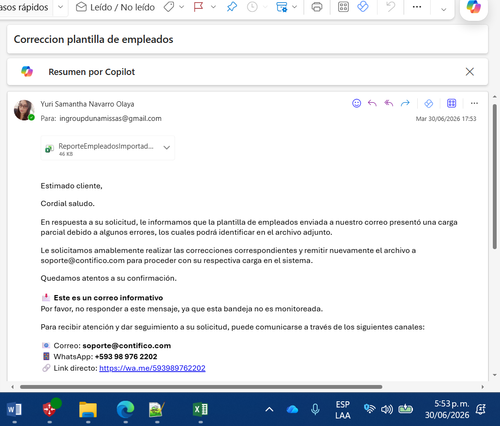
Task: Pin the email with the pin icon
Action: 232,7
